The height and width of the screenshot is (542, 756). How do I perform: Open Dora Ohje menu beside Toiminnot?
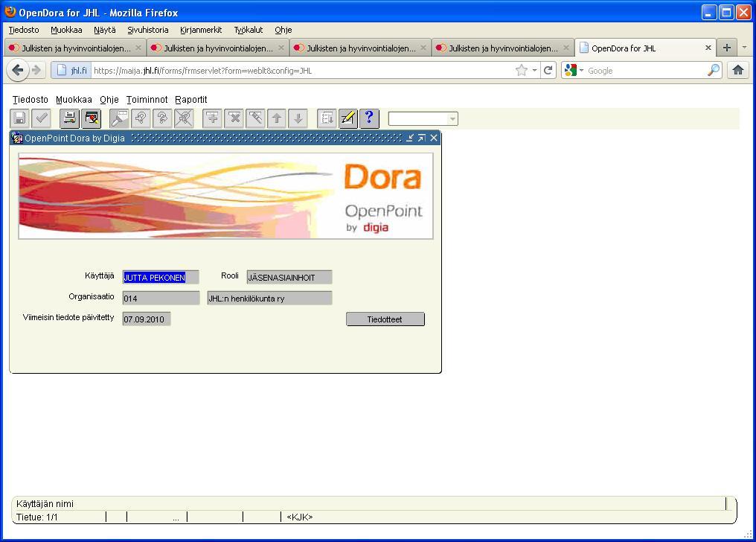[x=109, y=100]
